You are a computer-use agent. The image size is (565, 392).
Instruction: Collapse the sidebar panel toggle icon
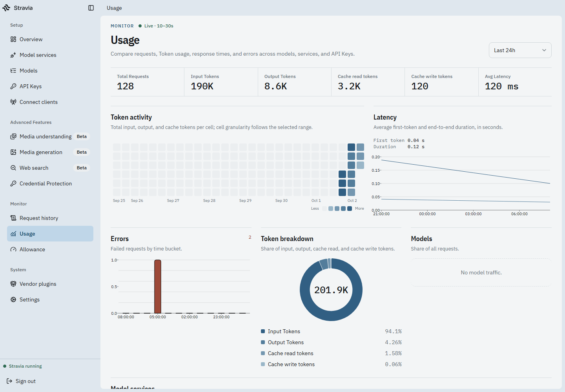[91, 8]
